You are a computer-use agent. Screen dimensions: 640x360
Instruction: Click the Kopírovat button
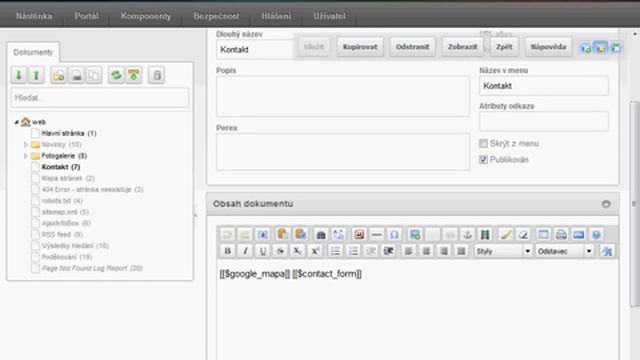tap(360, 47)
